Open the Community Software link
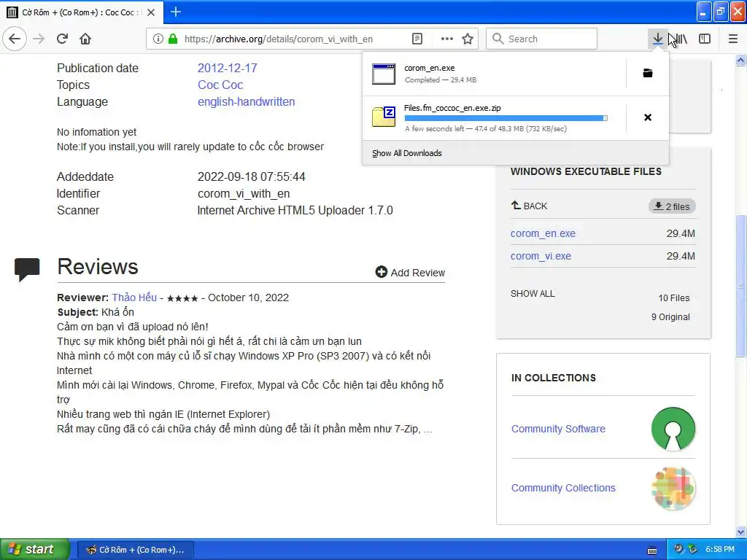 pos(558,429)
